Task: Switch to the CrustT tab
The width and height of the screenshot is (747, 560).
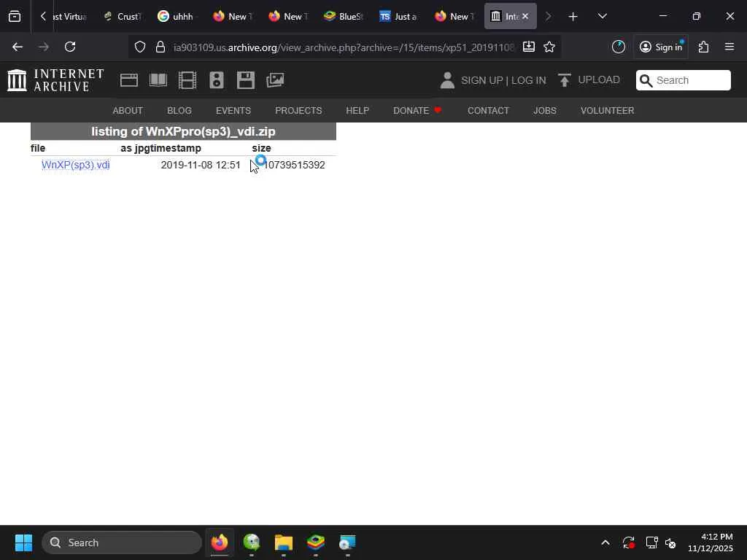Action: click(123, 16)
